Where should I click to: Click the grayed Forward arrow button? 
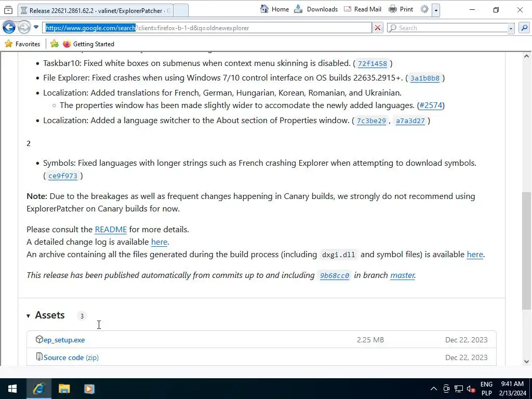coord(24,28)
